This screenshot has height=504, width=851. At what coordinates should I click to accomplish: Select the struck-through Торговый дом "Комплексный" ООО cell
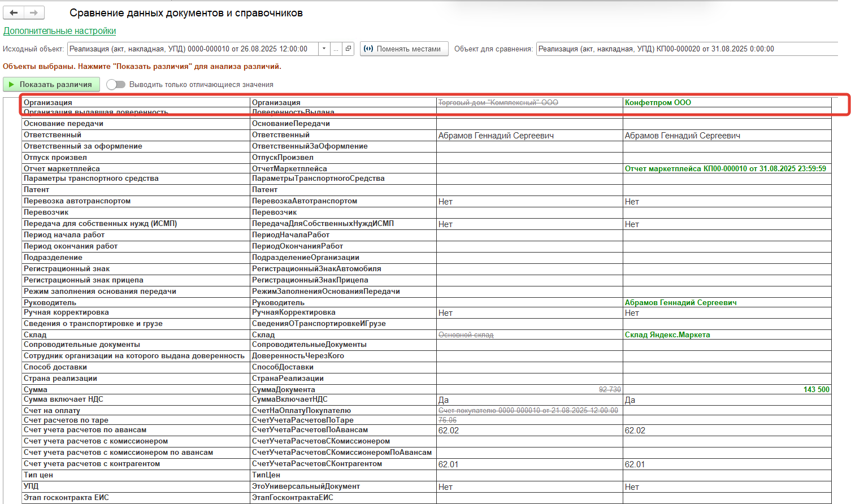tap(529, 102)
